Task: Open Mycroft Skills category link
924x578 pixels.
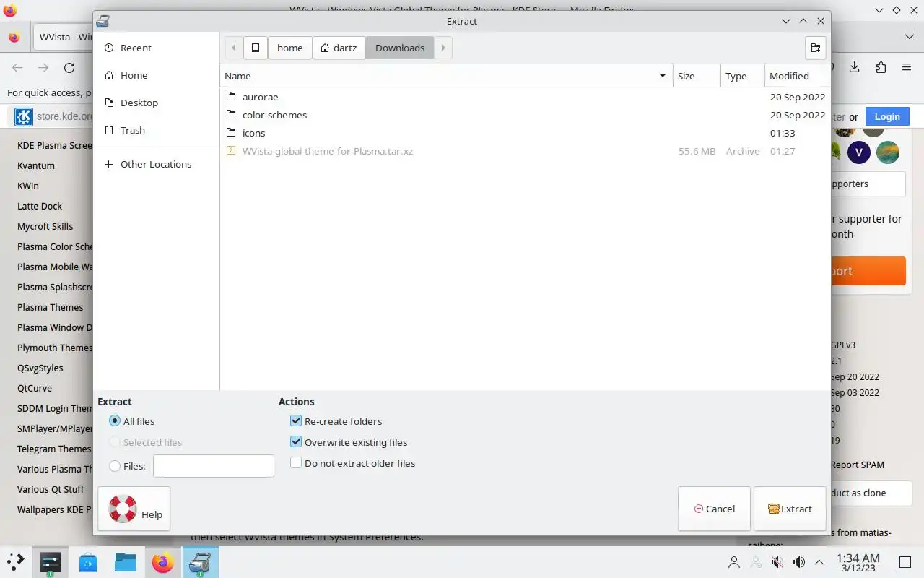Action: click(45, 226)
